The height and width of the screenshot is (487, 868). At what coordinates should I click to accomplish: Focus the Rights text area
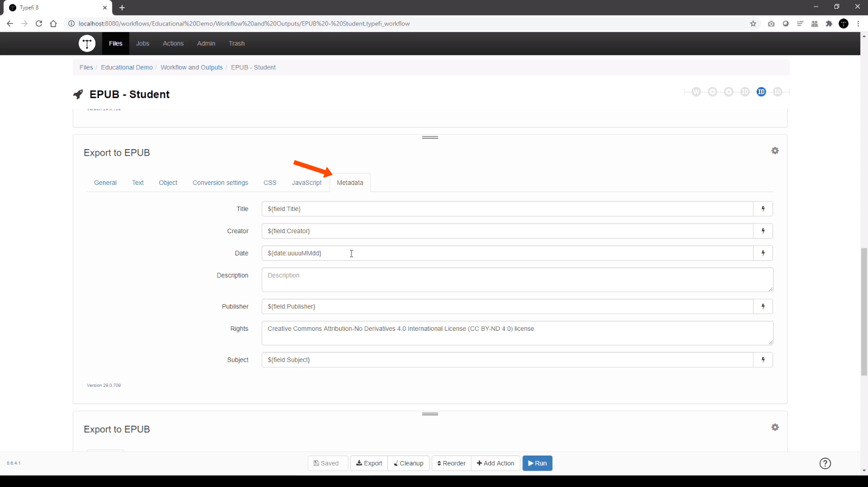518,333
